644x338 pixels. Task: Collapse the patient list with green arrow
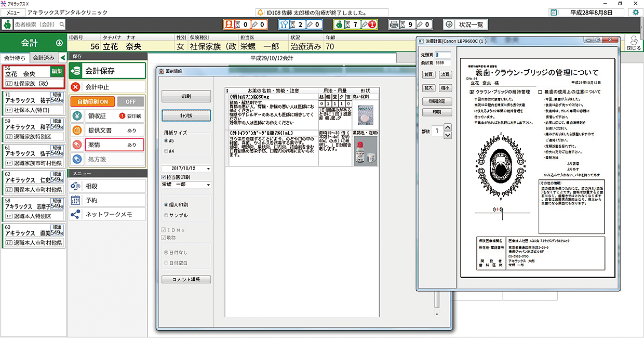click(x=62, y=58)
